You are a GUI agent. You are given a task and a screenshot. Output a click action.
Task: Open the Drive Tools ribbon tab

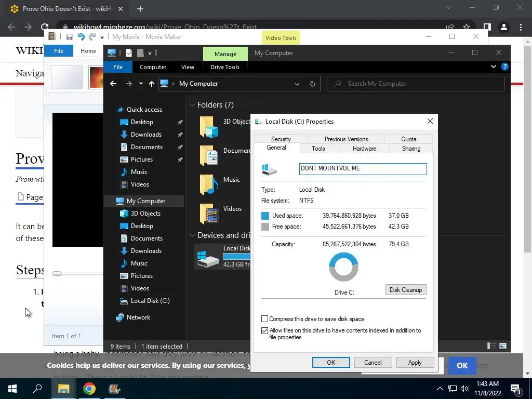(224, 67)
